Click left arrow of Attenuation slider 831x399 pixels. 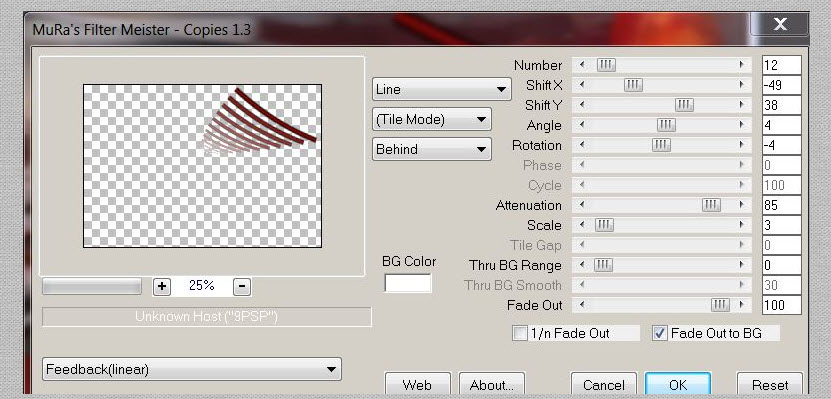[x=582, y=205]
